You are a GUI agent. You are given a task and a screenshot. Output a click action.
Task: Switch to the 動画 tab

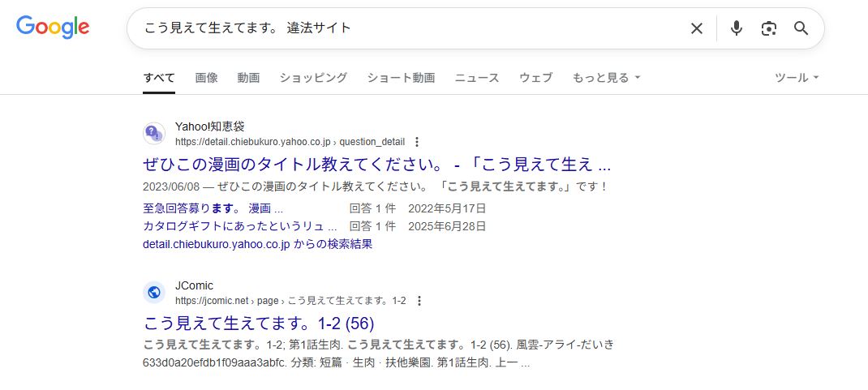(x=248, y=78)
